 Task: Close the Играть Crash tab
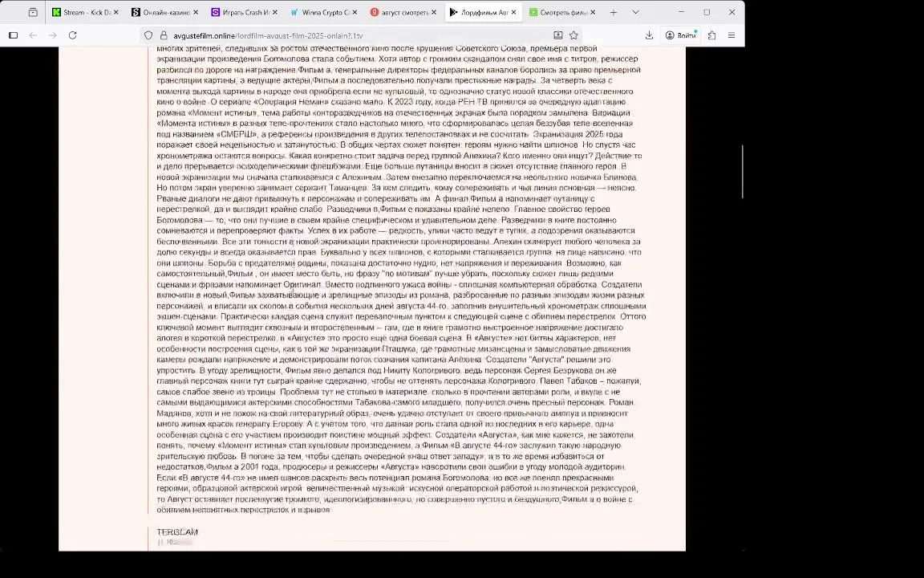(274, 12)
